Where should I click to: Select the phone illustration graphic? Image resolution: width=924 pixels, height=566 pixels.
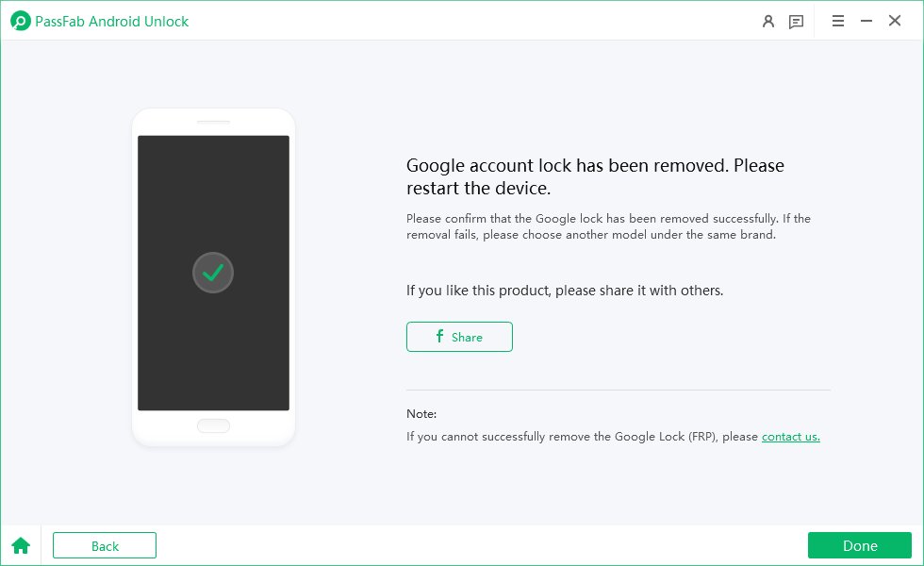(213, 278)
